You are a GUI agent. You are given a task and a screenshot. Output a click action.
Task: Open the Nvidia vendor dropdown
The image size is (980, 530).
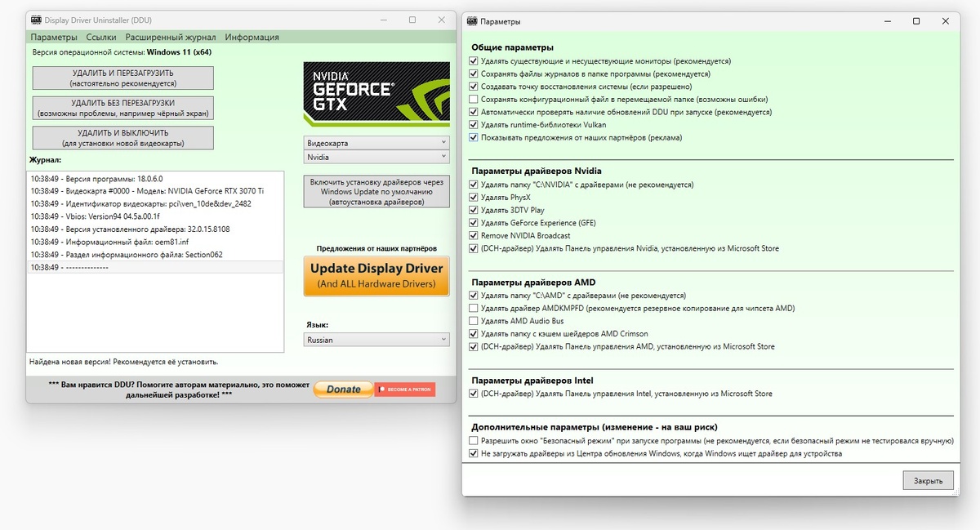(376, 157)
